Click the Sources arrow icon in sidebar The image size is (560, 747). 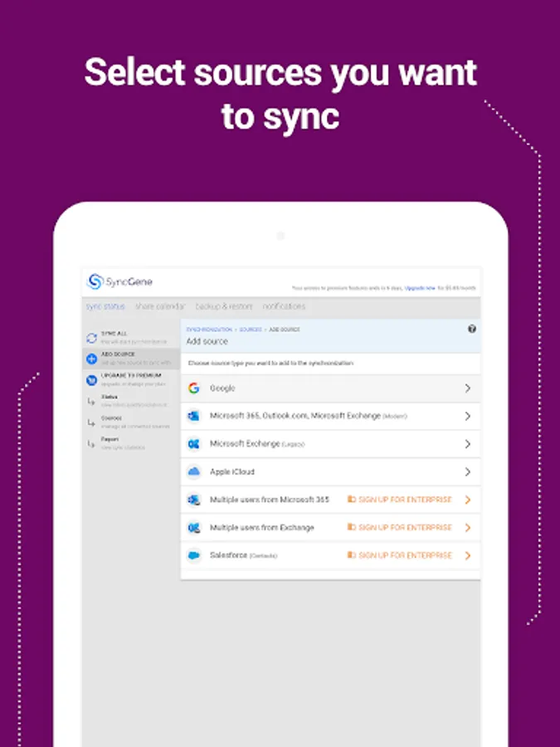point(91,422)
